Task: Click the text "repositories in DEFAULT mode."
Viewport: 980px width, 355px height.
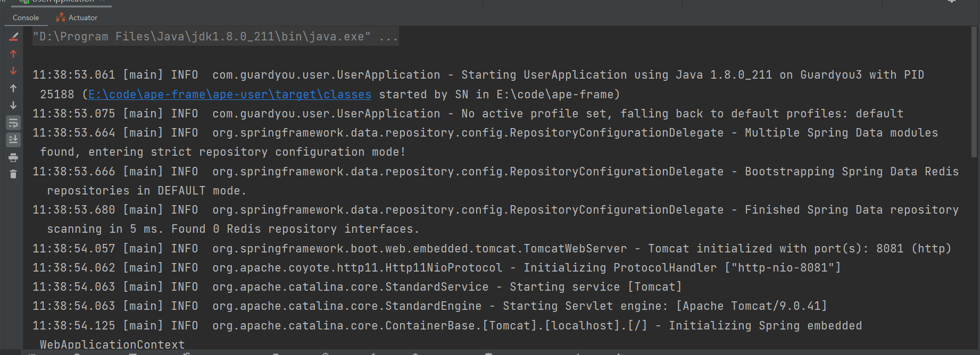Action: (x=147, y=191)
